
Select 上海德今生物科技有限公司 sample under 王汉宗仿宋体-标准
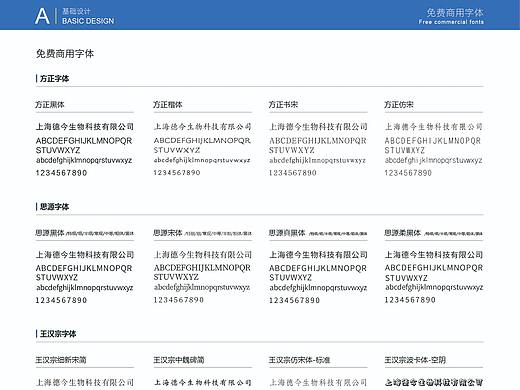(x=318, y=382)
